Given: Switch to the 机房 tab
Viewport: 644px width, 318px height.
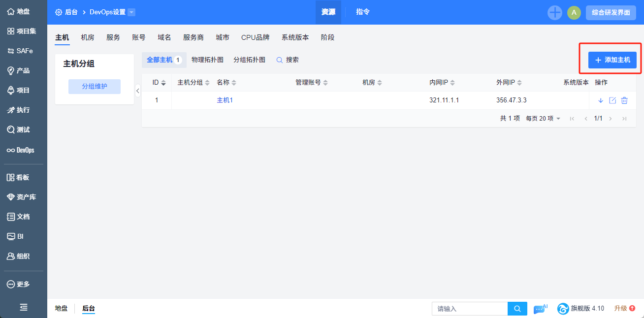Looking at the screenshot, I should (x=88, y=37).
